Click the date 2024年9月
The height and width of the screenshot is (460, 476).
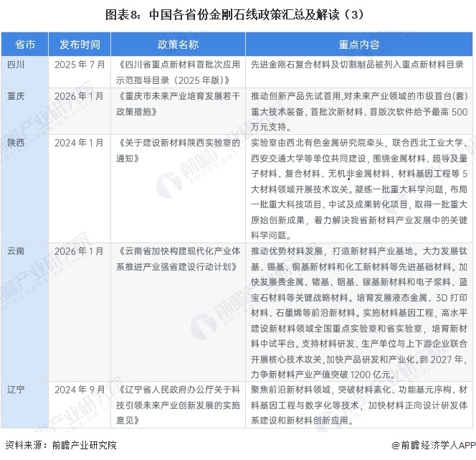(80, 390)
